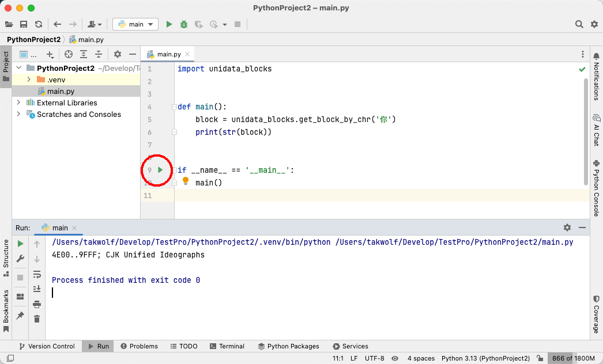Click the yellow lightbulb quick-fix icon
This screenshot has height=364, width=603.
pyautogui.click(x=186, y=181)
